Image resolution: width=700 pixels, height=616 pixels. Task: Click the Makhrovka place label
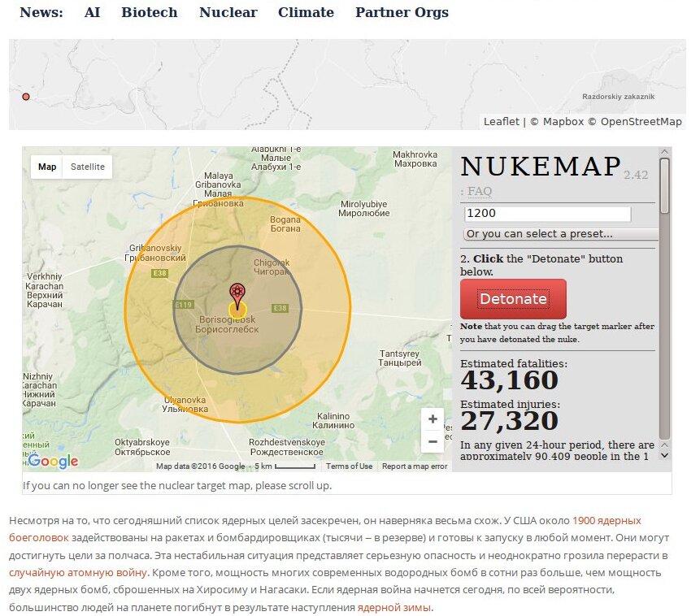[x=415, y=159]
